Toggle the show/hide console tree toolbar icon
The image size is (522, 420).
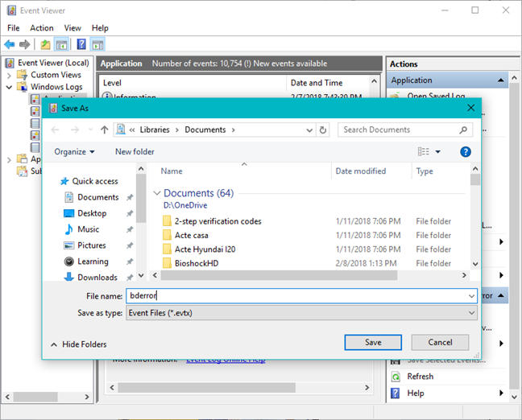(61, 44)
